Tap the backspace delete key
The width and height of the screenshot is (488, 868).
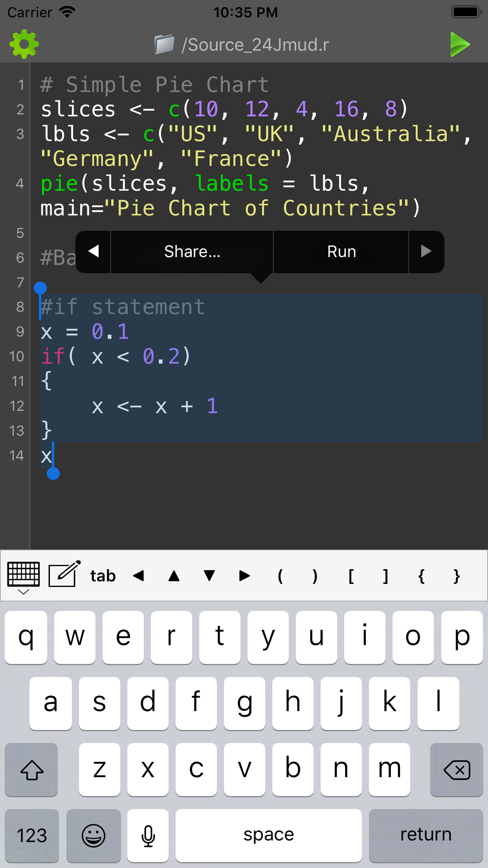coord(457,769)
